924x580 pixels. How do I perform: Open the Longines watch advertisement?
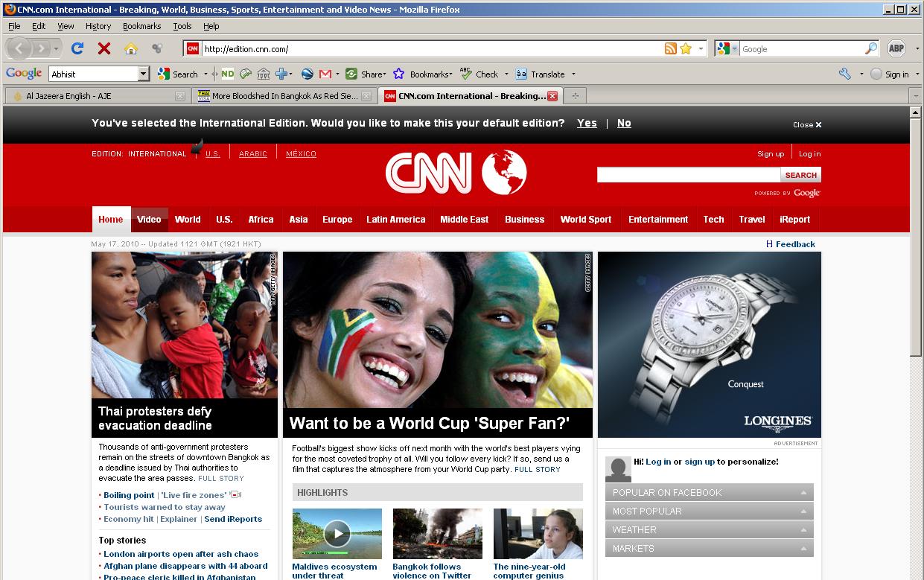coord(709,344)
